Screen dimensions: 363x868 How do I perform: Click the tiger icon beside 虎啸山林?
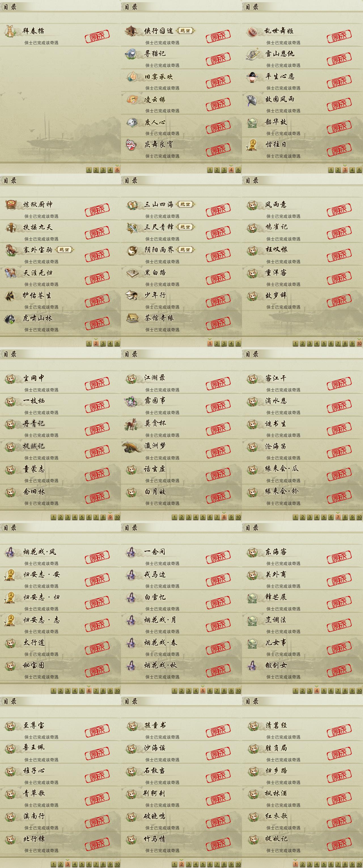(x=10, y=319)
